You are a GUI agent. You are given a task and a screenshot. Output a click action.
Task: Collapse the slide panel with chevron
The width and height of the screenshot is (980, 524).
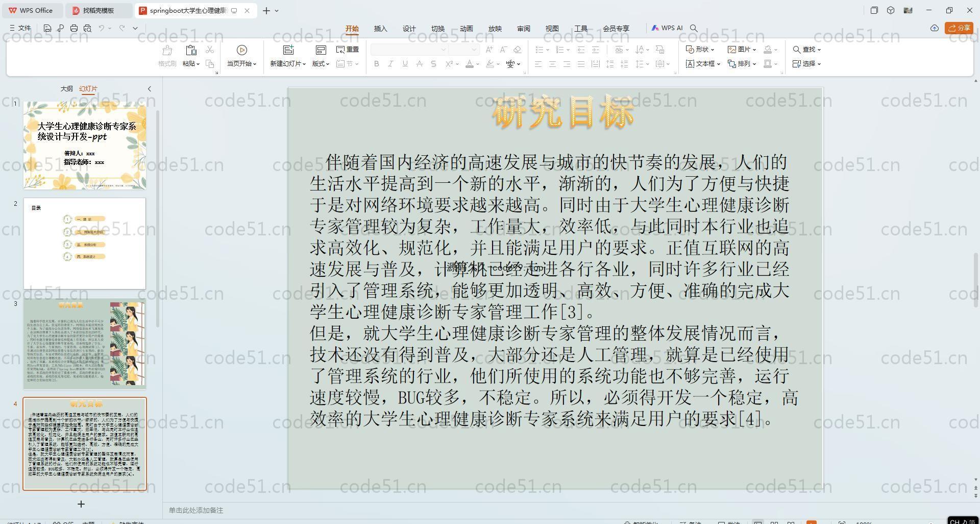coord(150,89)
